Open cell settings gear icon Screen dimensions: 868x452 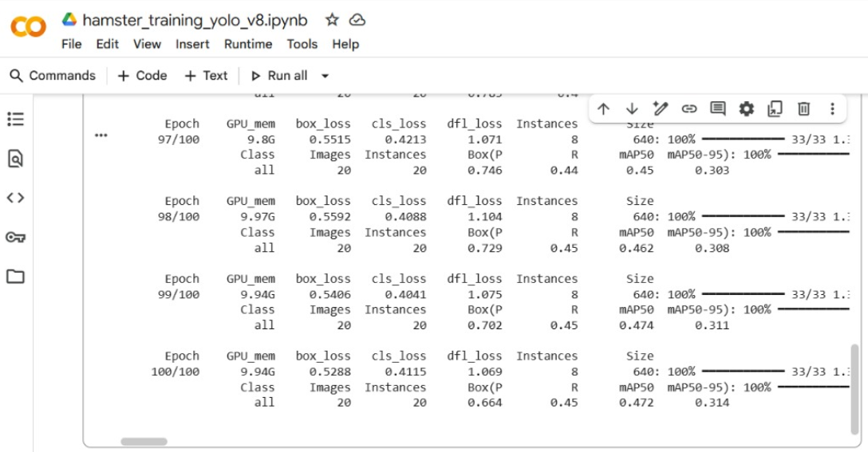point(747,108)
